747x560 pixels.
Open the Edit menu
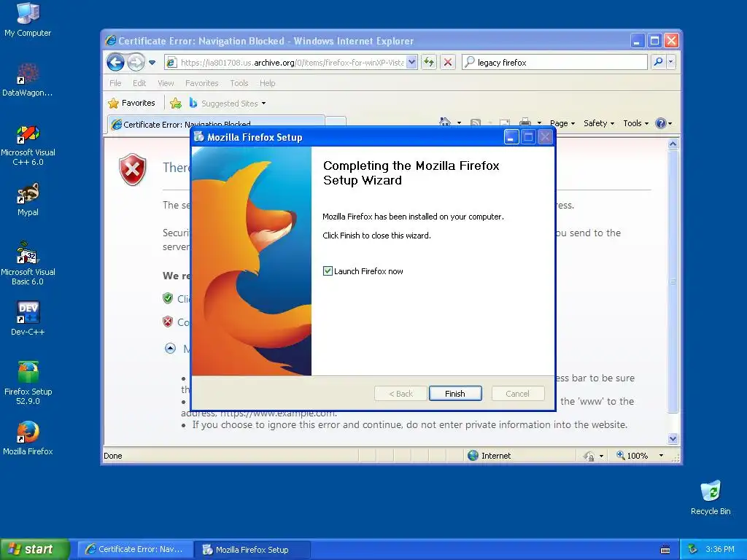tap(139, 83)
